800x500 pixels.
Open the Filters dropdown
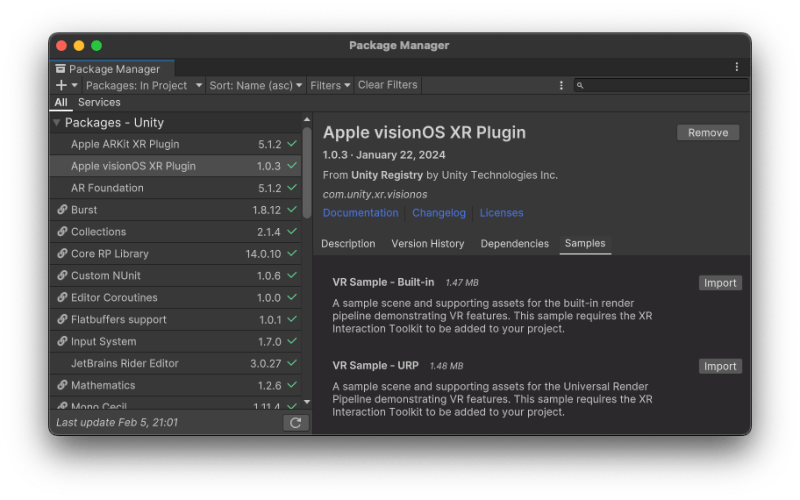click(x=330, y=85)
